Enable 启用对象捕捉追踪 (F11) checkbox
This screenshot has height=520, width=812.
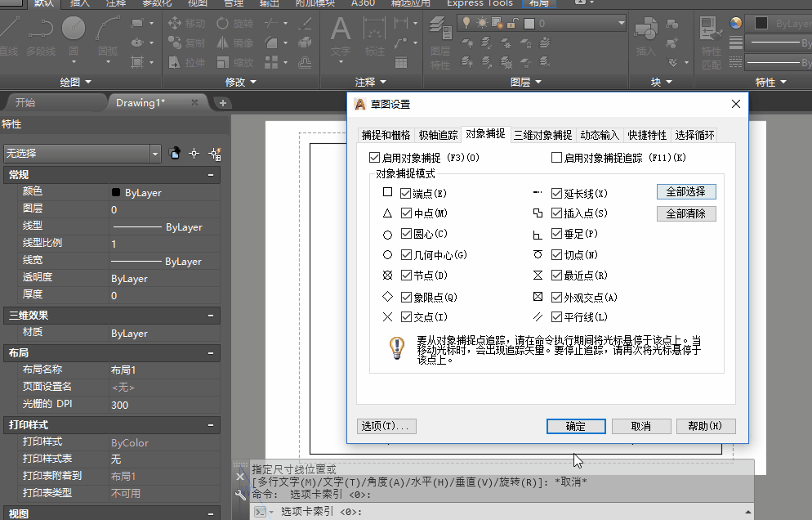click(557, 158)
